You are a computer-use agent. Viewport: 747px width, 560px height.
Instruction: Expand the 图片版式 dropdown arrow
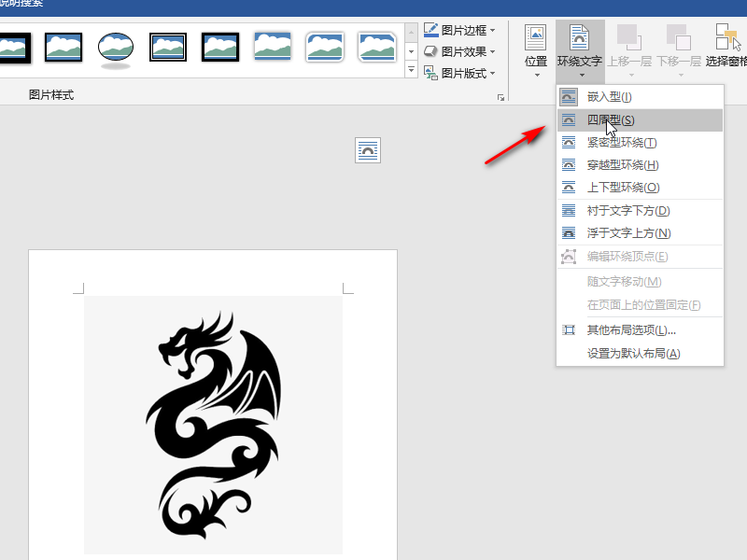pyautogui.click(x=493, y=74)
